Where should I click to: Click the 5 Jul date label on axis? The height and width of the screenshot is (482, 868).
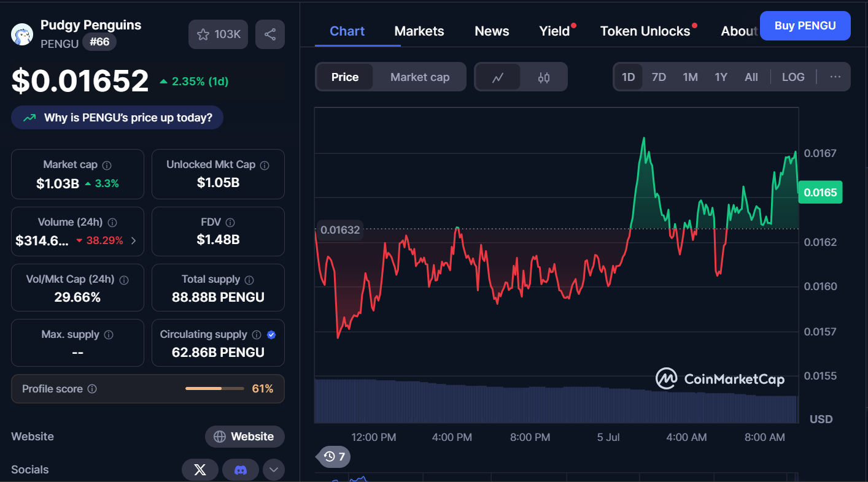point(608,437)
